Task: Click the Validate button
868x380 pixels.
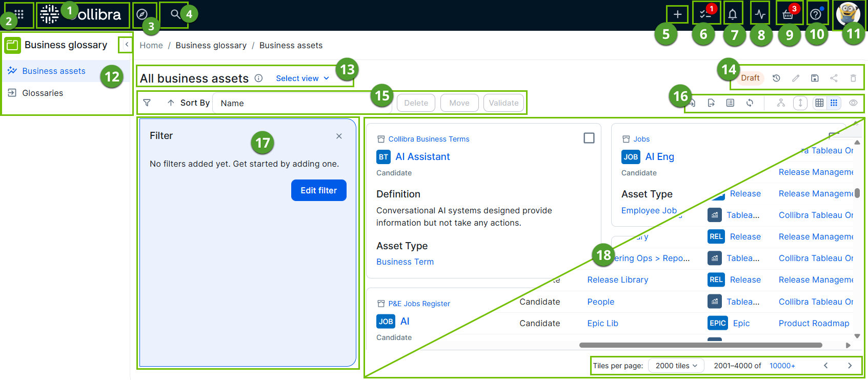Action: click(503, 103)
